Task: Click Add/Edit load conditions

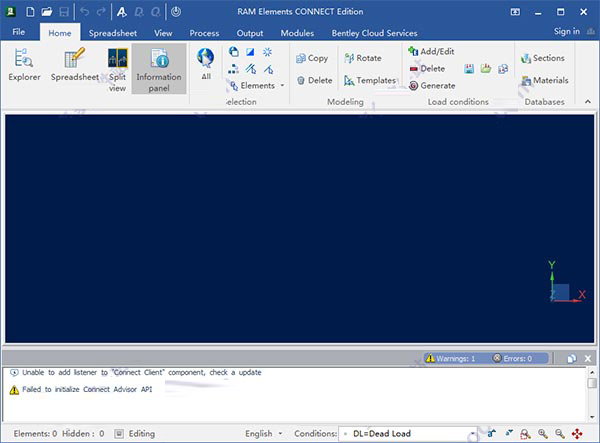Action: point(431,51)
